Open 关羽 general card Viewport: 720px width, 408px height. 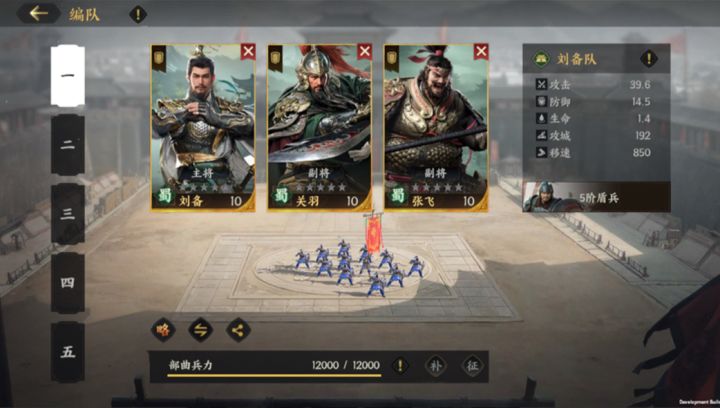pos(320,128)
